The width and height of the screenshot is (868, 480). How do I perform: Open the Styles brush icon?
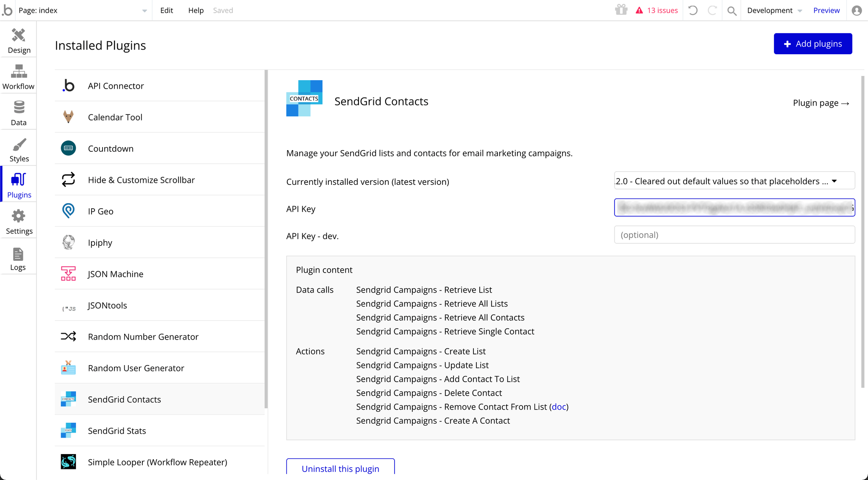[x=19, y=144]
